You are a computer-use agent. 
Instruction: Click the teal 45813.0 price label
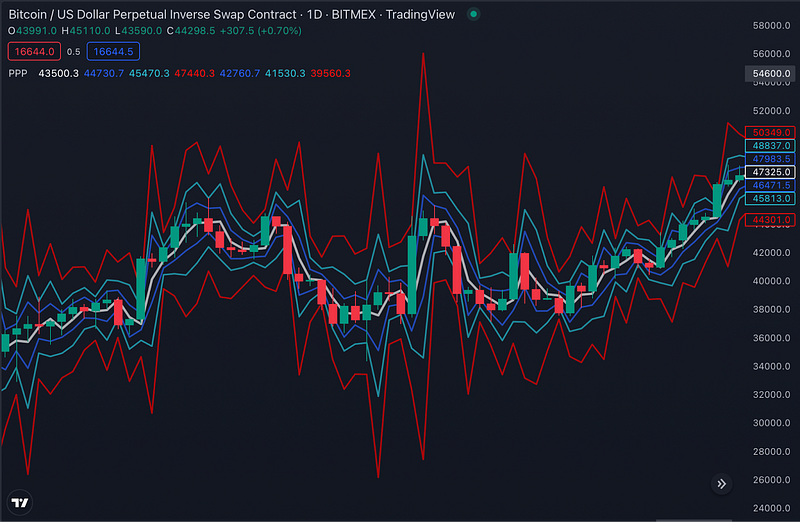click(x=770, y=198)
